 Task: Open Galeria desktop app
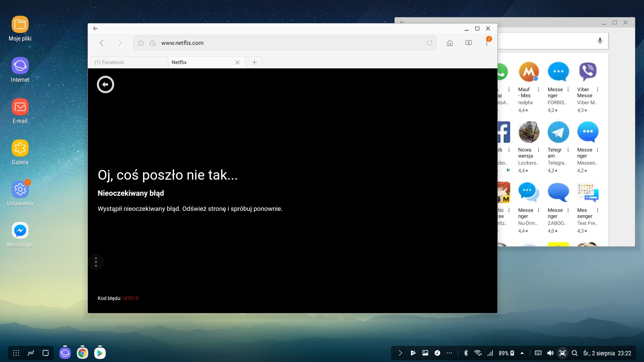coord(20,148)
